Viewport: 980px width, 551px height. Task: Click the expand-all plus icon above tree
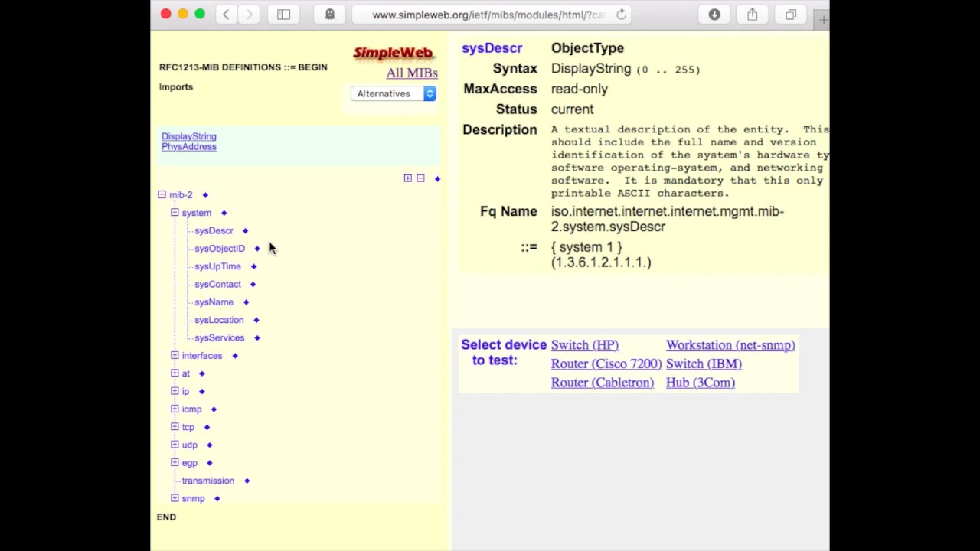click(408, 178)
